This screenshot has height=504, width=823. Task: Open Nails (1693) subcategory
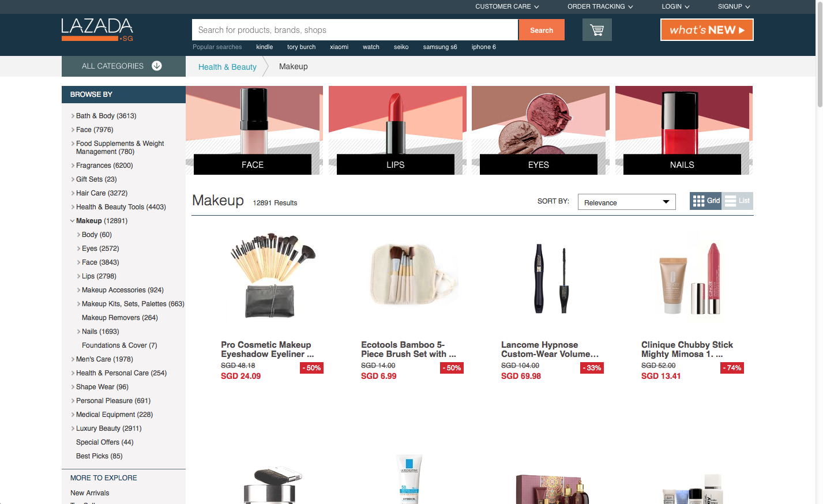coord(100,332)
